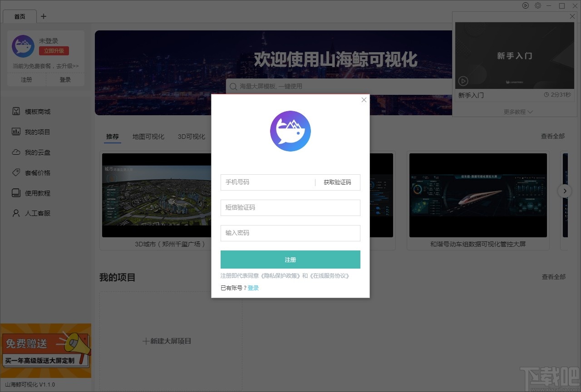The width and height of the screenshot is (581, 392).
Task: Close the tutorial panel
Action: (572, 16)
